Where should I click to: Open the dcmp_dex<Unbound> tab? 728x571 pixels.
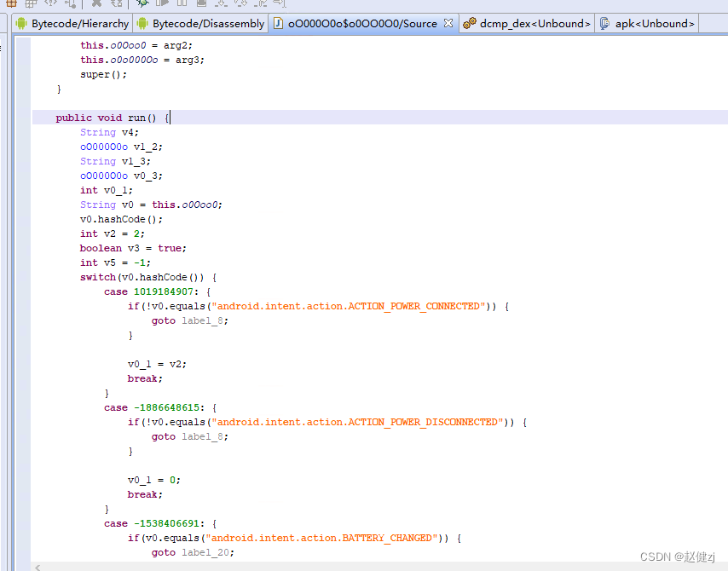[x=527, y=24]
